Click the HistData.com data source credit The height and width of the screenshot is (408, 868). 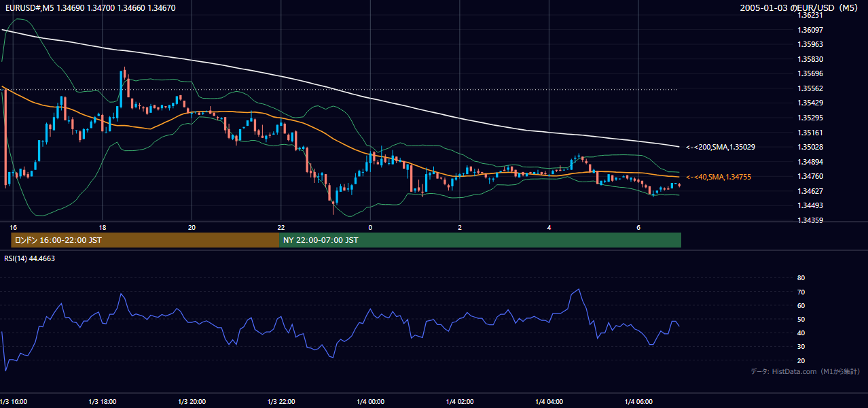pyautogui.click(x=805, y=371)
